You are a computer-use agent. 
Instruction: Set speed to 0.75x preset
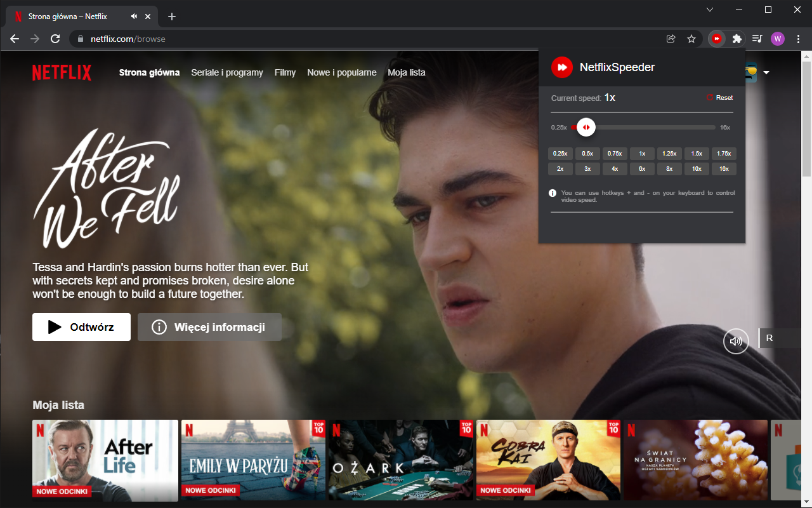[615, 153]
